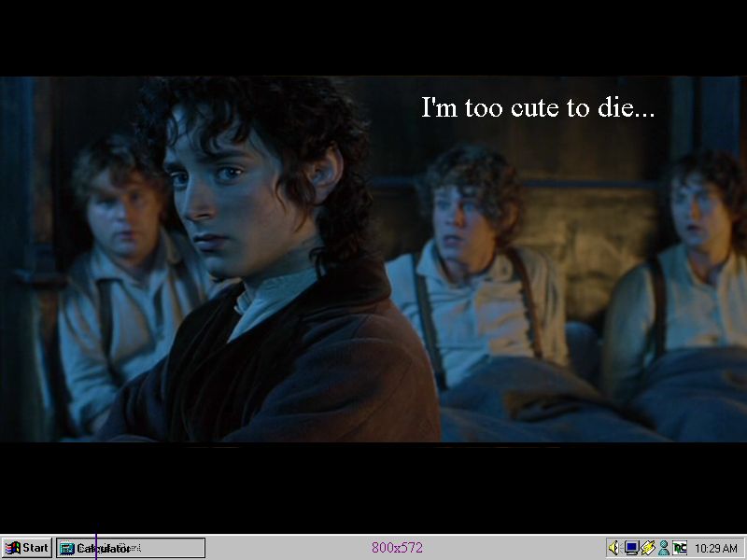
Task: Click the 10:29 AM clock
Action: pos(716,548)
